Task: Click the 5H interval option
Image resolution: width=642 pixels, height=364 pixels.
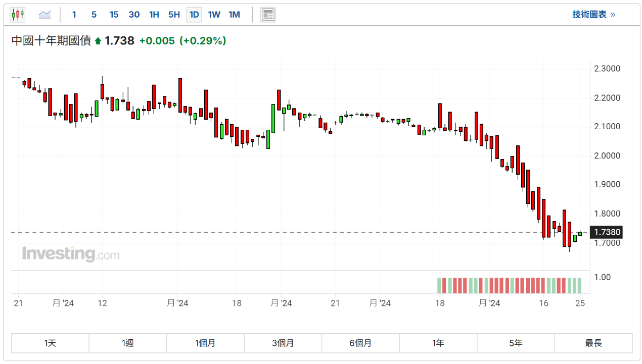Action: pos(174,15)
